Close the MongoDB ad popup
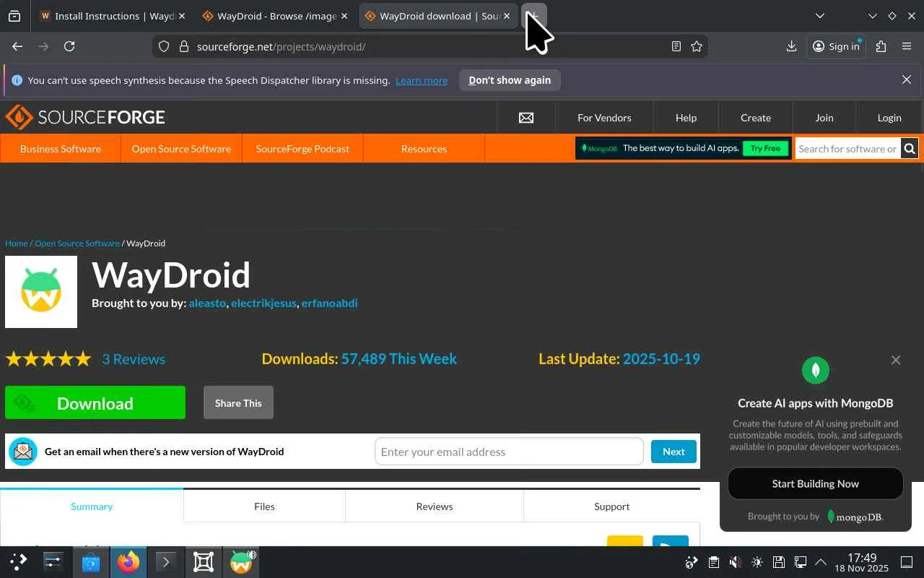The height and width of the screenshot is (578, 924). click(896, 360)
